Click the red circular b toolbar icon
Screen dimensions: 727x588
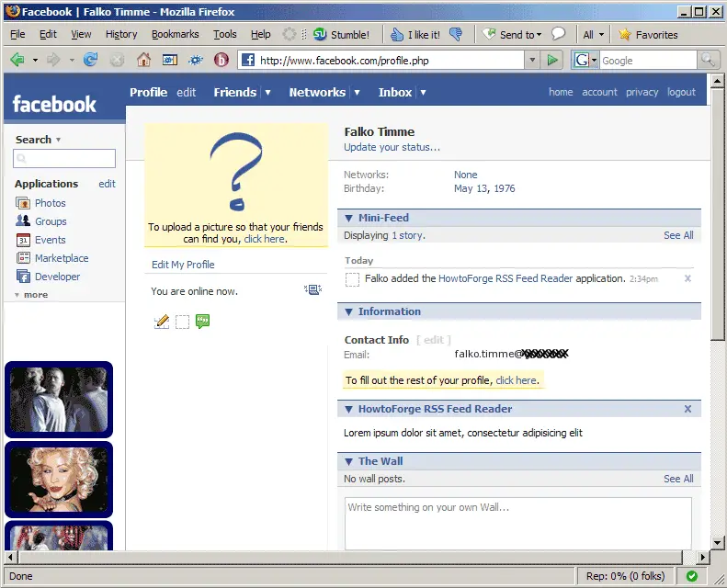[222, 60]
